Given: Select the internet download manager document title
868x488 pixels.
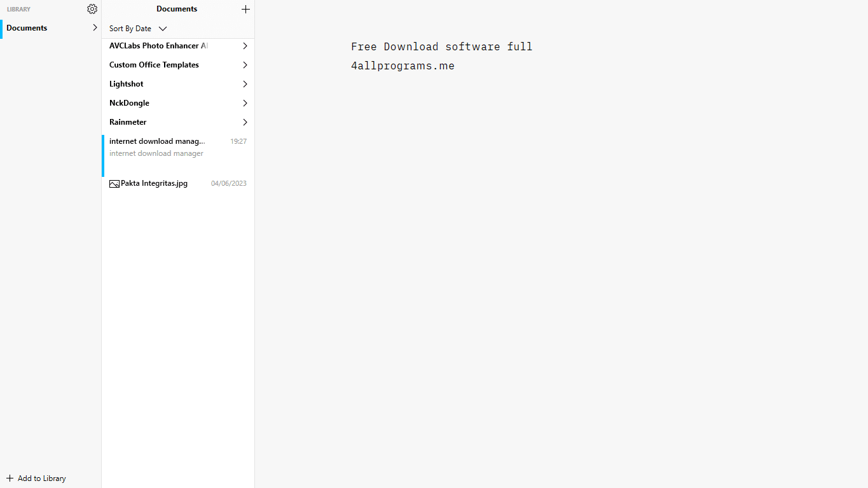Looking at the screenshot, I should point(157,141).
